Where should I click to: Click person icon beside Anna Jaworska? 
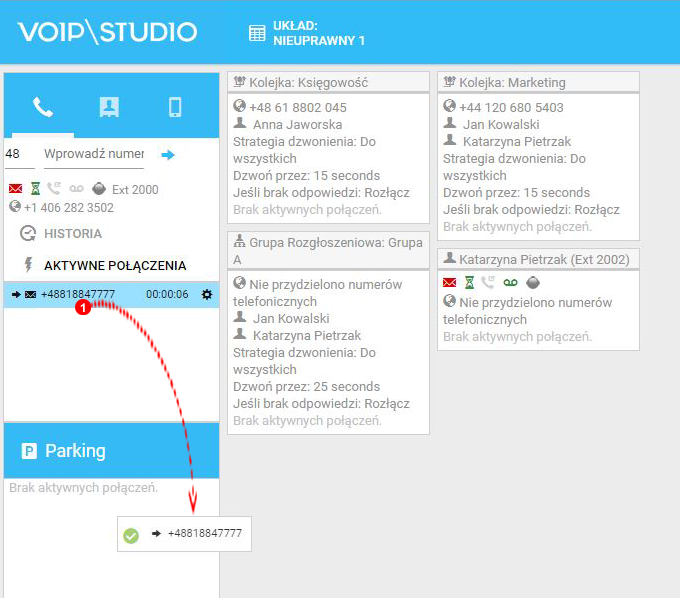point(240,123)
